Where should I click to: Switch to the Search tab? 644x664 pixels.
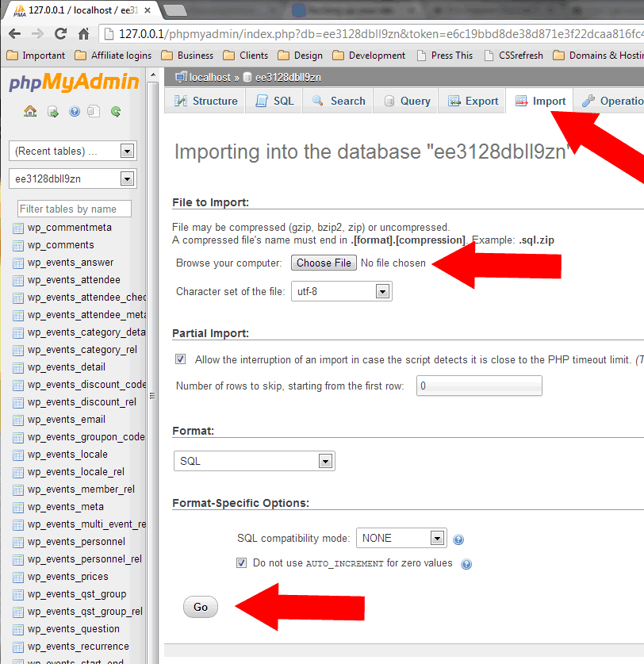click(339, 101)
